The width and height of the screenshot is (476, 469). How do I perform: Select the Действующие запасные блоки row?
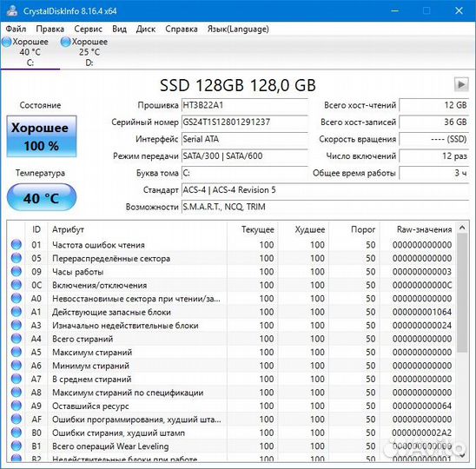(x=231, y=312)
